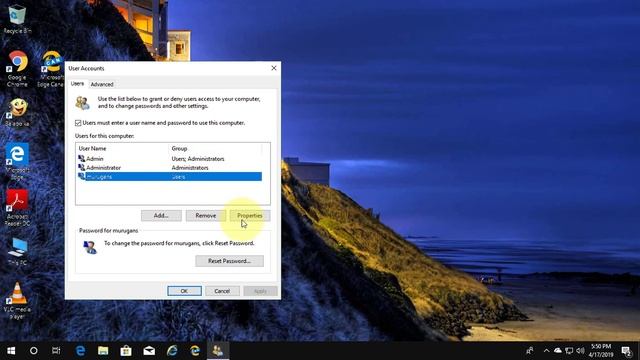
Task: Open VLC media player desktop shortcut
Action: pos(17,300)
